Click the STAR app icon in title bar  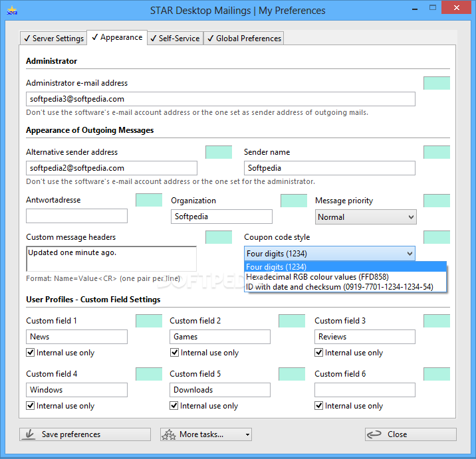12,11
